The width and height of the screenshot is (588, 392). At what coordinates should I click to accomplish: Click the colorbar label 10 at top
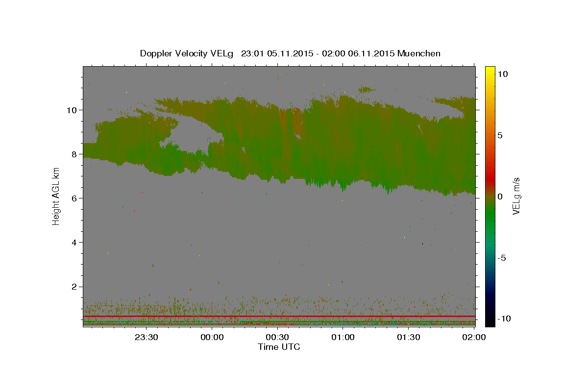pyautogui.click(x=503, y=74)
